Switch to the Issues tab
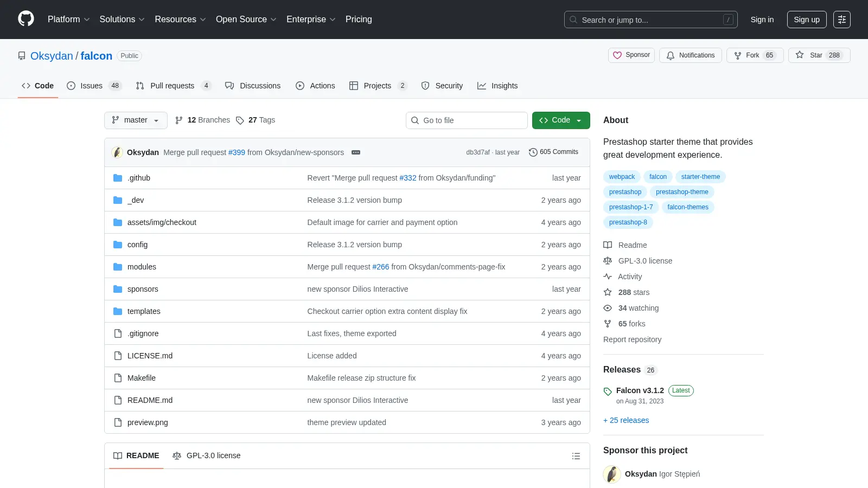Viewport: 868px width, 488px height. coord(94,86)
